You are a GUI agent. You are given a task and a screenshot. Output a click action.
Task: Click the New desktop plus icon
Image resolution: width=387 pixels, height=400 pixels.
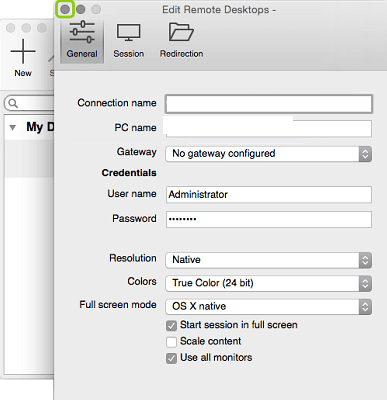click(x=23, y=51)
